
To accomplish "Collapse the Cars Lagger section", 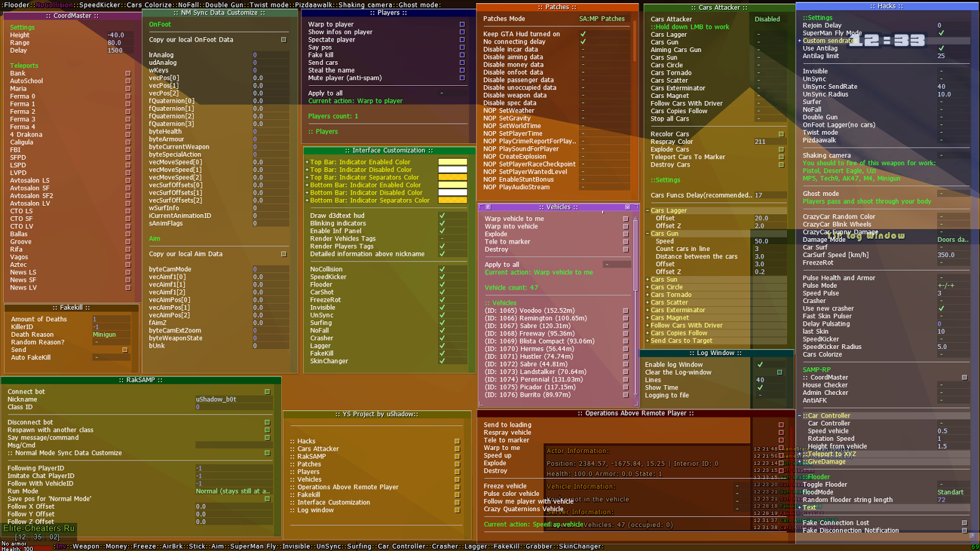I will 647,211.
